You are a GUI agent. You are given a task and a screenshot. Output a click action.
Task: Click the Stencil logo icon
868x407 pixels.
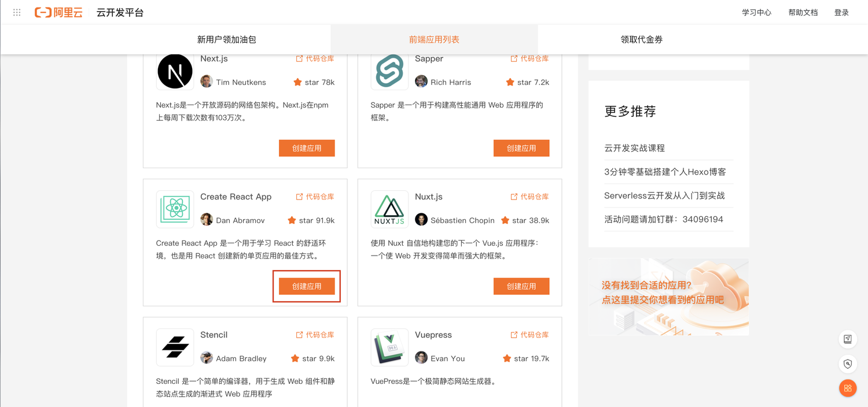pyautogui.click(x=175, y=347)
